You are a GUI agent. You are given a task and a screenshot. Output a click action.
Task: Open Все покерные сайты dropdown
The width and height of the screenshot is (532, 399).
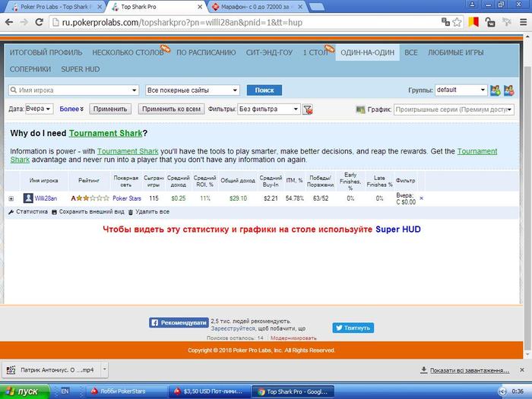click(192, 90)
